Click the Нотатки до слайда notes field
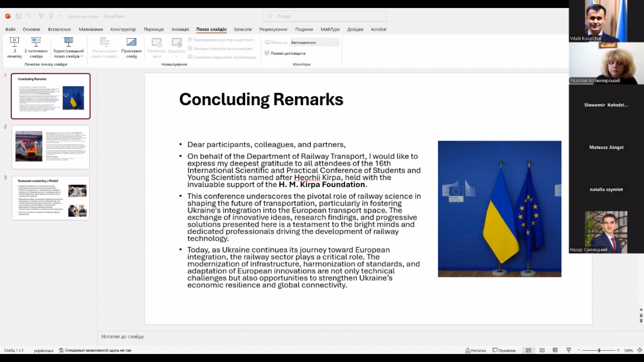Screen dimensions: 644x362 pos(122,337)
